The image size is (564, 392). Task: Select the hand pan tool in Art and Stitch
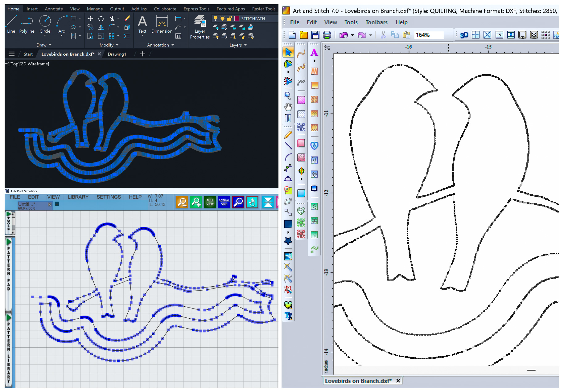pos(288,107)
